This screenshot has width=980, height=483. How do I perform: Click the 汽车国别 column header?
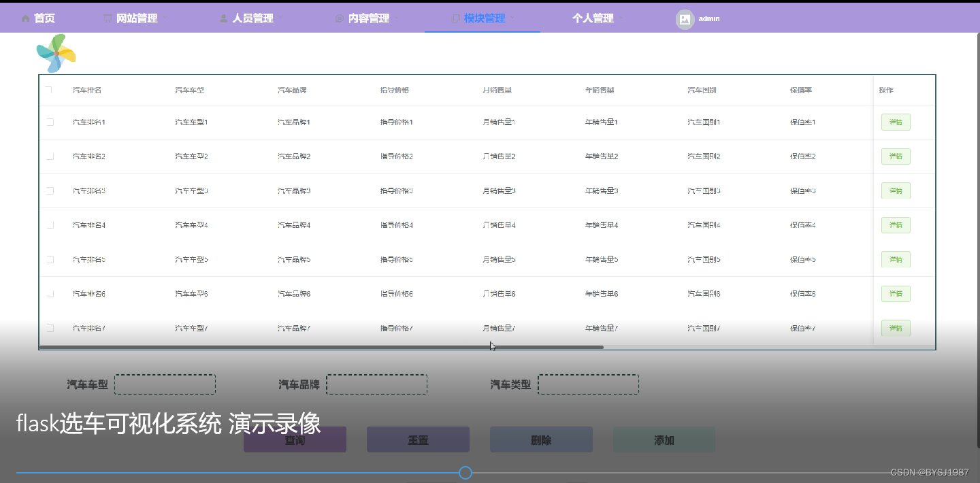click(702, 90)
